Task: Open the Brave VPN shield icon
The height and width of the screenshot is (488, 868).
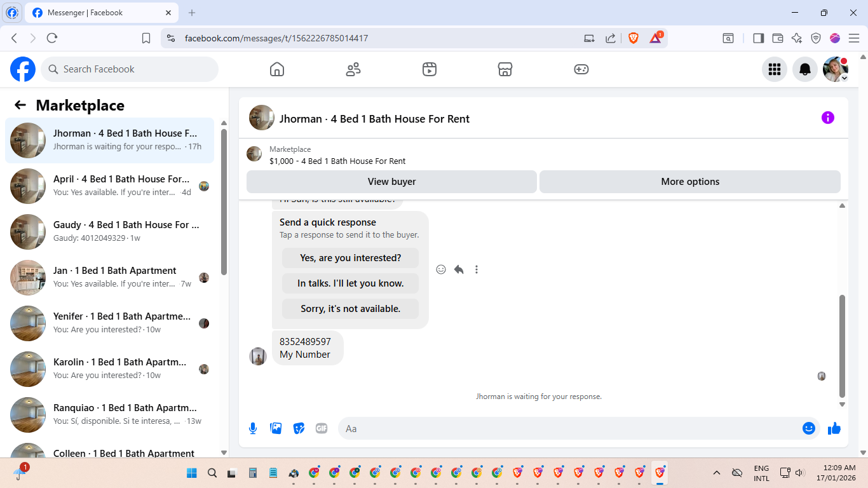Action: click(x=816, y=38)
